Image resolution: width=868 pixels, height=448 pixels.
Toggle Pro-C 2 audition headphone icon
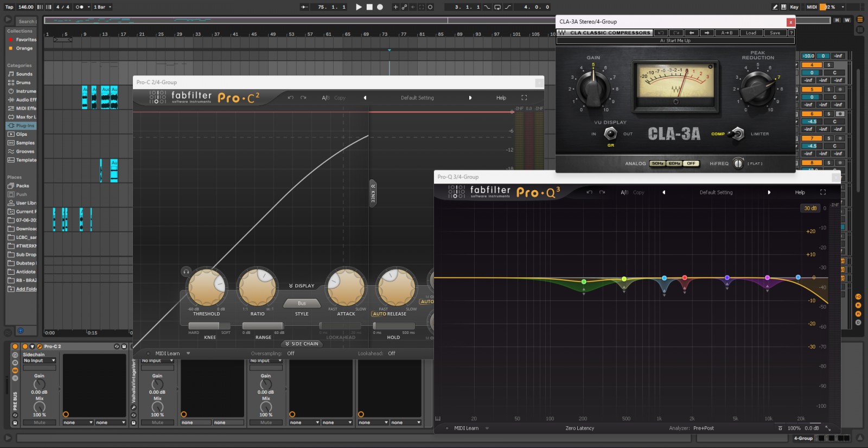coord(186,271)
